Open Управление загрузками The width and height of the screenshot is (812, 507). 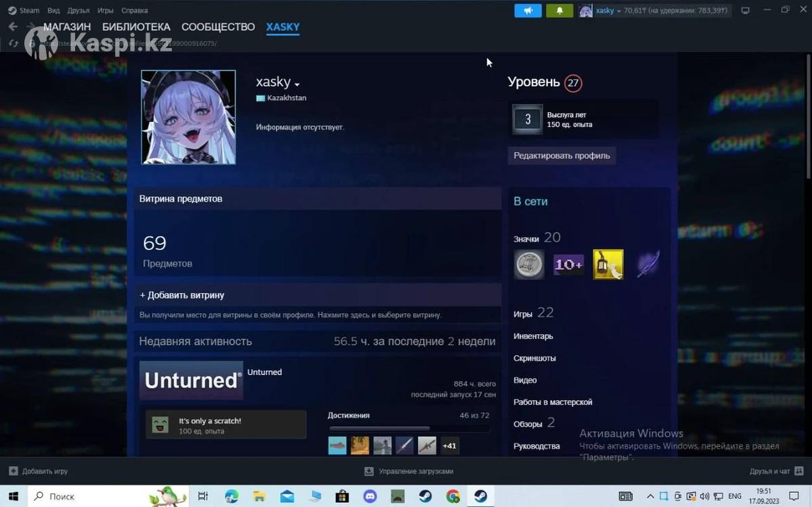point(409,471)
